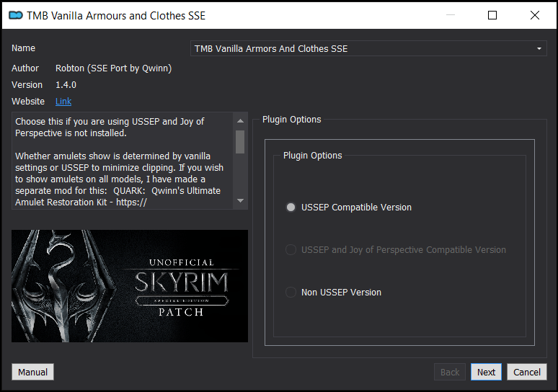Click the disabled Back button
The height and width of the screenshot is (392, 558).
pos(450,372)
